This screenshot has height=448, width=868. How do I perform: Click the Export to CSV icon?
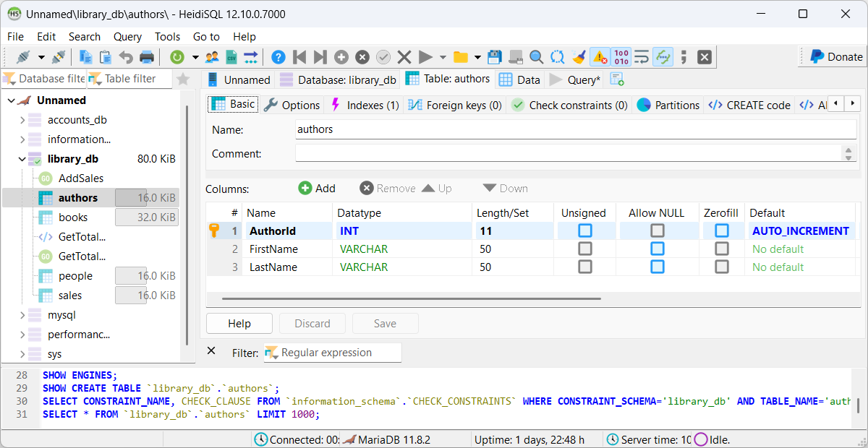tap(231, 57)
